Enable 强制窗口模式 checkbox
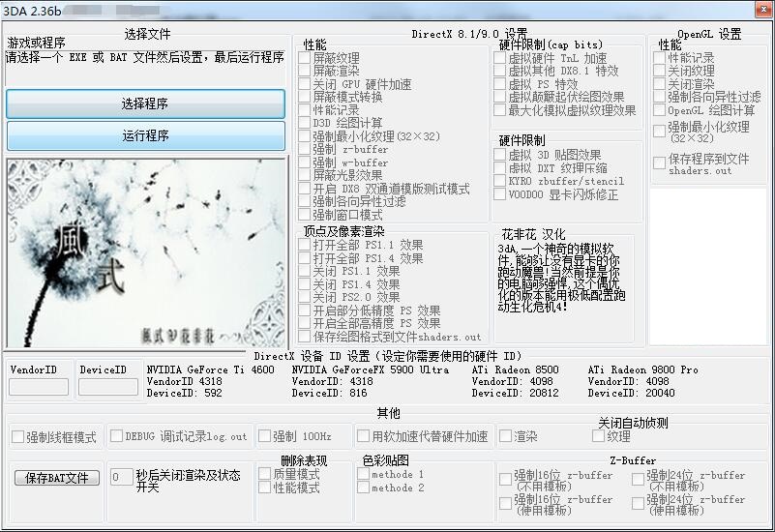 coord(305,215)
